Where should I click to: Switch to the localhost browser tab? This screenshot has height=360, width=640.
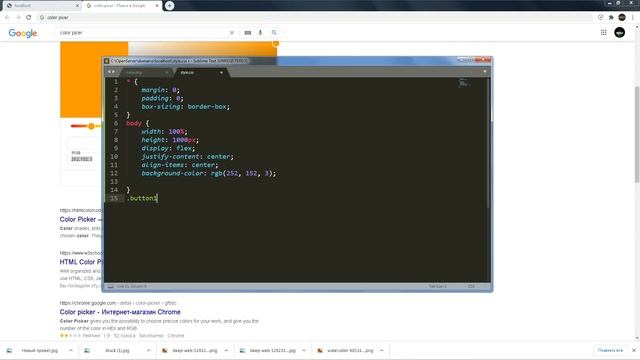[41, 6]
